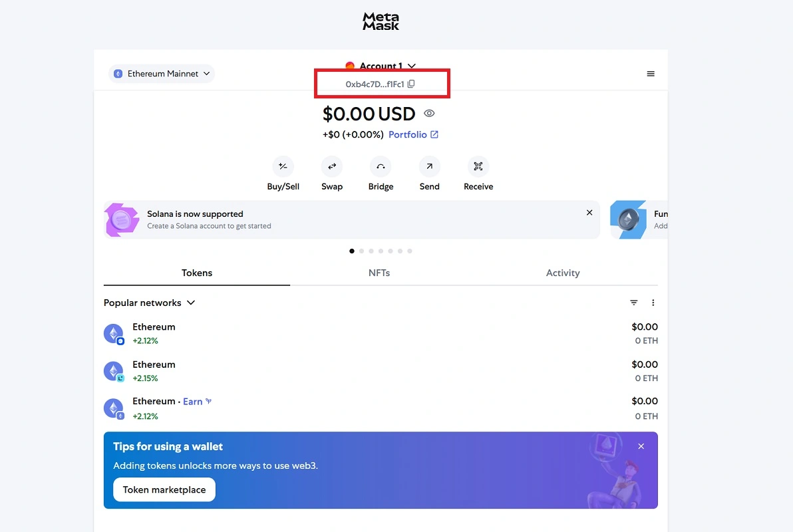
Task: Expand the Popular networks dropdown
Action: pos(149,303)
